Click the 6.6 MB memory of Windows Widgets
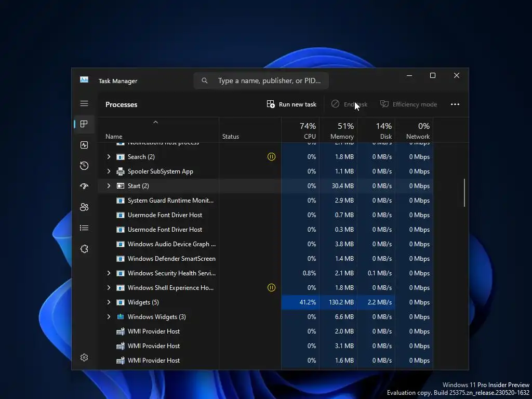532x399 pixels. point(344,317)
